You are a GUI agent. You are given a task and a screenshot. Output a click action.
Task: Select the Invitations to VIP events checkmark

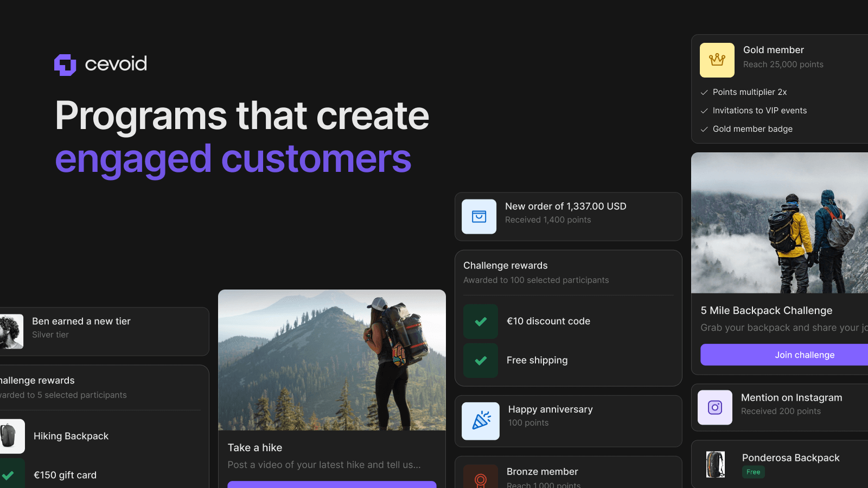704,111
